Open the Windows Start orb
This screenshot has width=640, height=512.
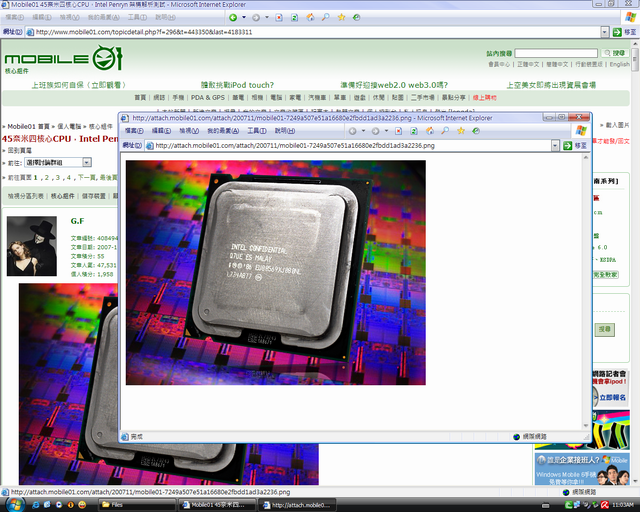15,504
